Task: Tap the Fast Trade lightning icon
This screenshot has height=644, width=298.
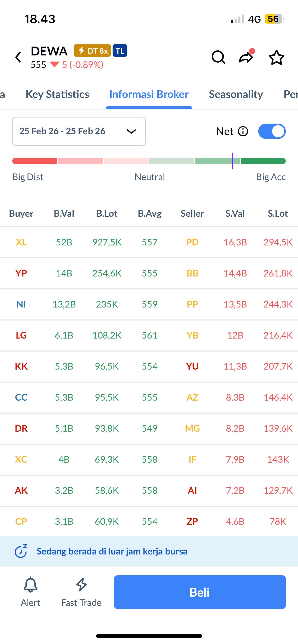Action: click(82, 585)
